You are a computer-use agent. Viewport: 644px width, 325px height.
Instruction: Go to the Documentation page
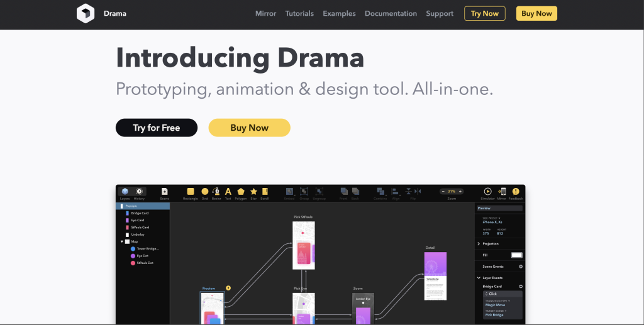(x=391, y=13)
